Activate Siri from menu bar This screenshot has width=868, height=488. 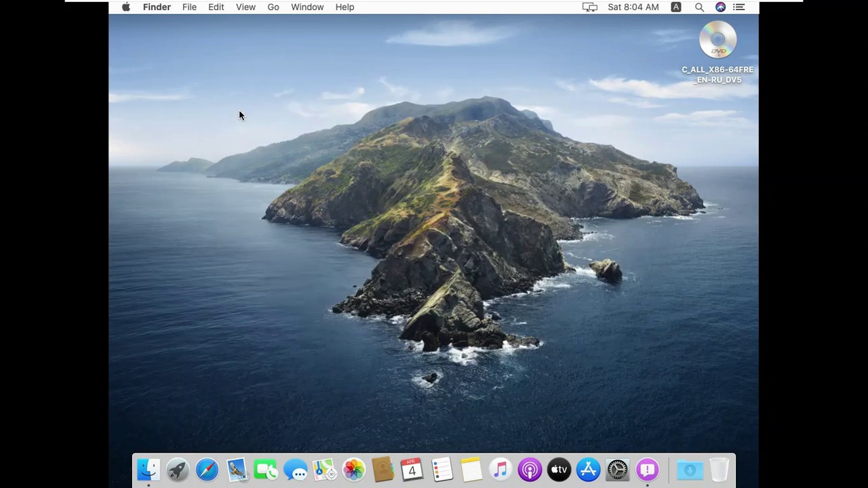pyautogui.click(x=720, y=7)
